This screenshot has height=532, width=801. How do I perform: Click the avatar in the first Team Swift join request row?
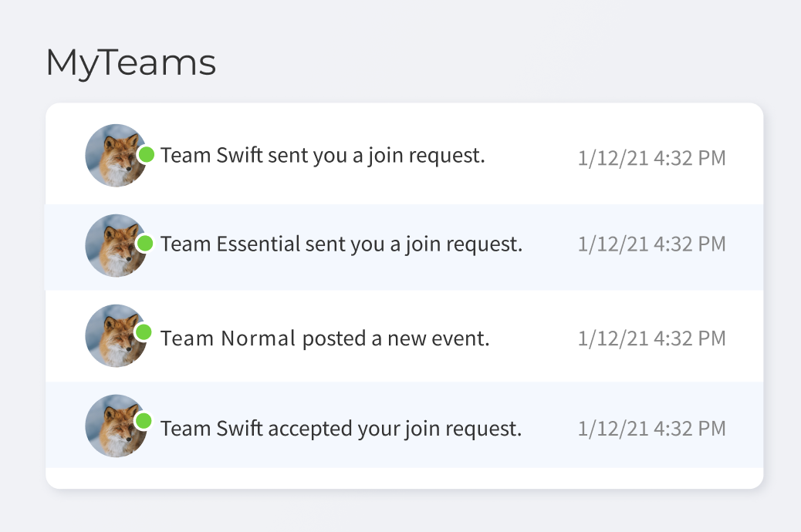tap(114, 156)
